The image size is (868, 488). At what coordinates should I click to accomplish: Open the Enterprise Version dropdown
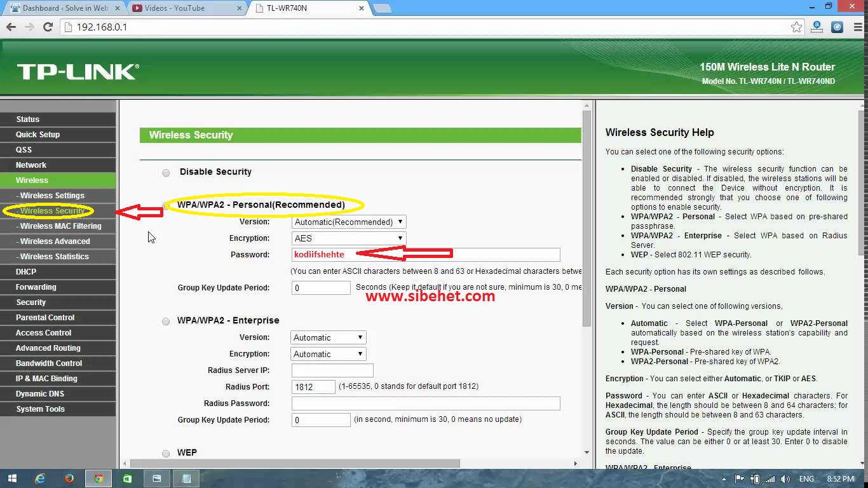[329, 337]
